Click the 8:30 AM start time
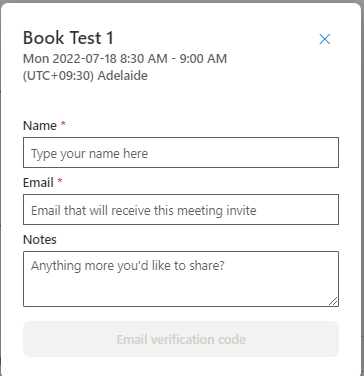The image size is (364, 376). (144, 59)
